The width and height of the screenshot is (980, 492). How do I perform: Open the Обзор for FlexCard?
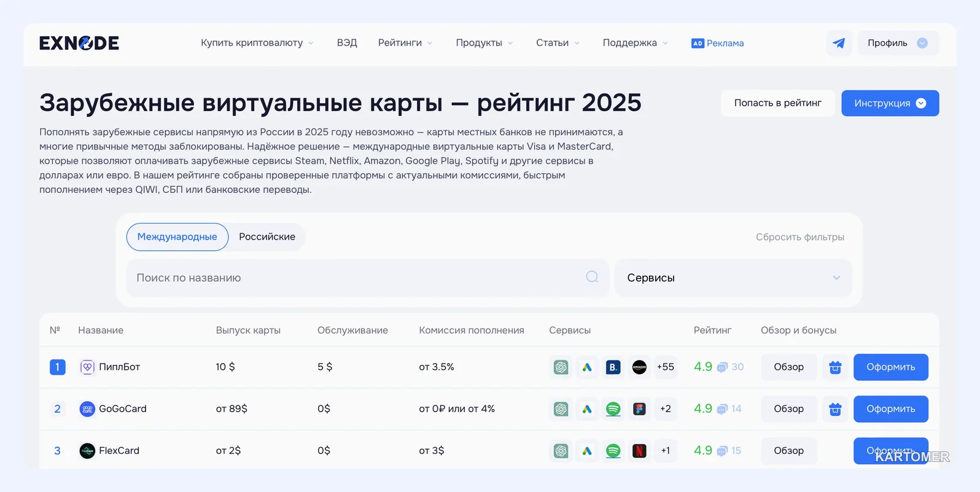pyautogui.click(x=789, y=451)
